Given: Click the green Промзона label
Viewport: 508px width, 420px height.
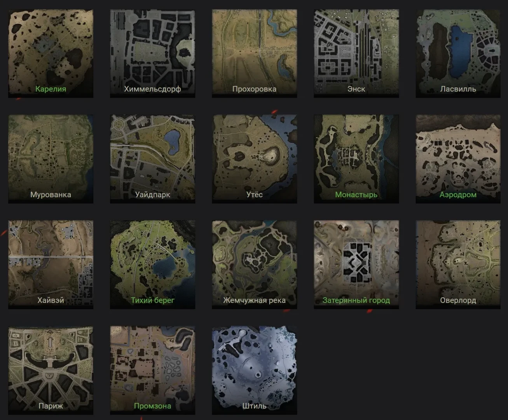Looking at the screenshot, I should (x=152, y=406).
